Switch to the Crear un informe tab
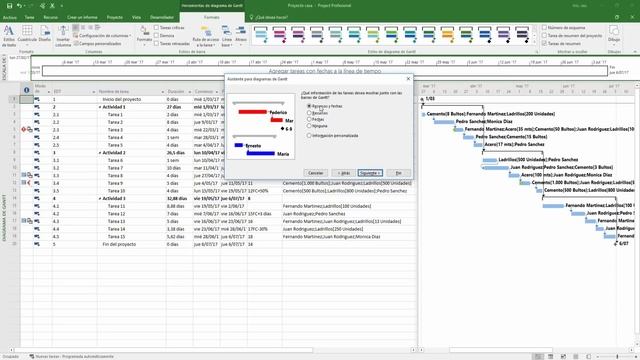Viewport: 640px width, 360px height. (x=82, y=18)
